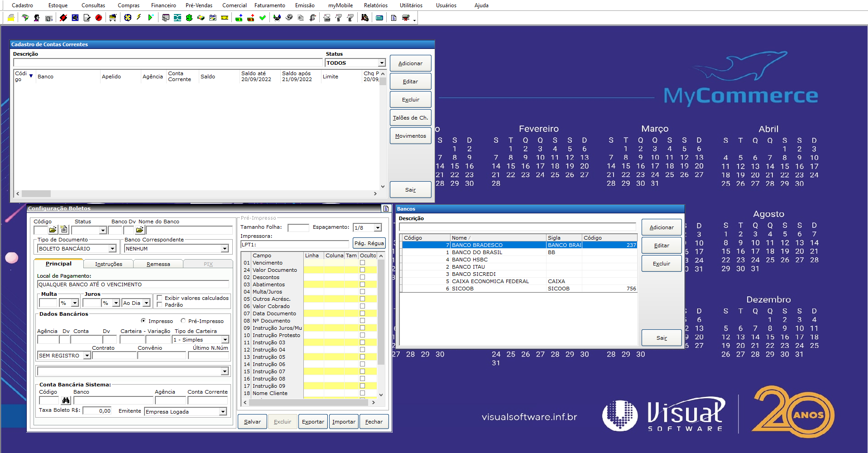
Task: Click the calculator toolbar icon
Action: 379,18
